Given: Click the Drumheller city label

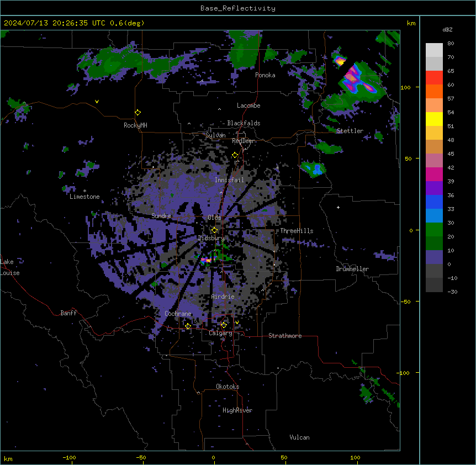Looking at the screenshot, I should pos(352,269).
